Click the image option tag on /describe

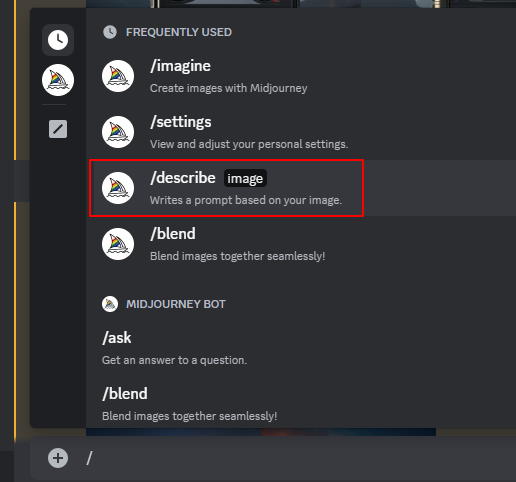(x=245, y=178)
